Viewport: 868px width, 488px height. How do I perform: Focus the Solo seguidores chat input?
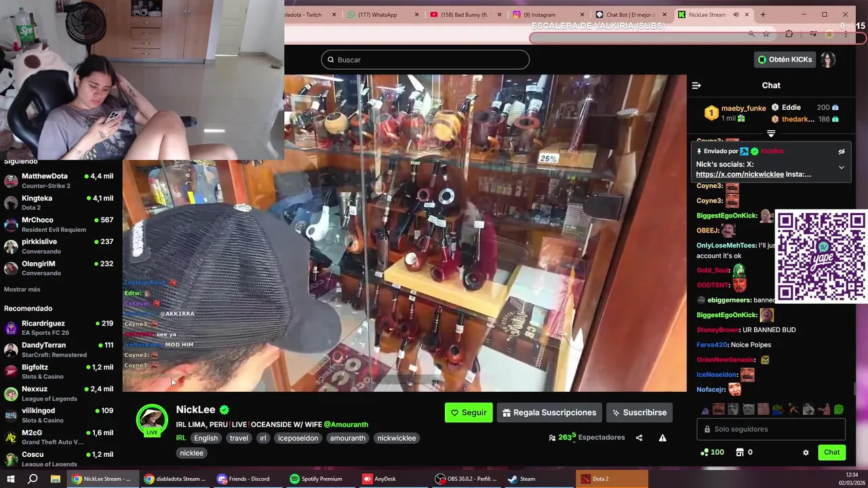[x=771, y=429]
